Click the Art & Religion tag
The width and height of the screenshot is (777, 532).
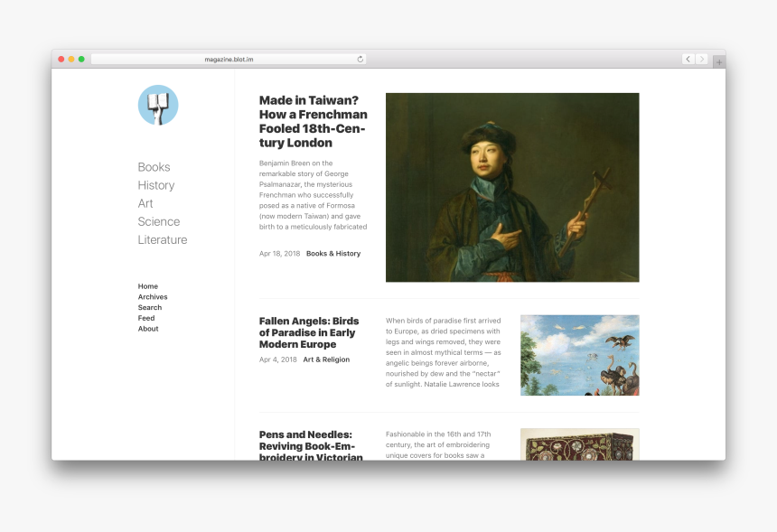326,359
